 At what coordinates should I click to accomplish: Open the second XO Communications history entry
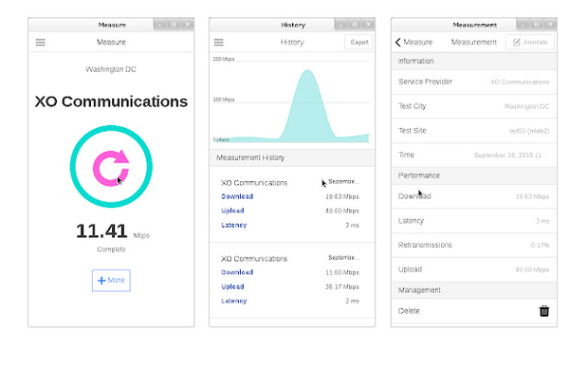[292, 280]
